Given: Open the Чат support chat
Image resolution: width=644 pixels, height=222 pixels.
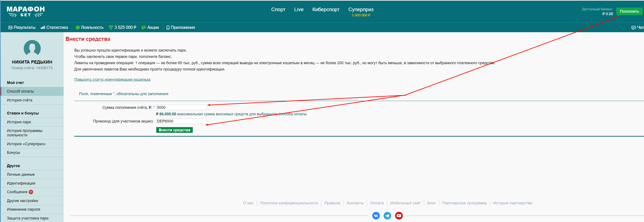Looking at the screenshot, I should [637, 27].
